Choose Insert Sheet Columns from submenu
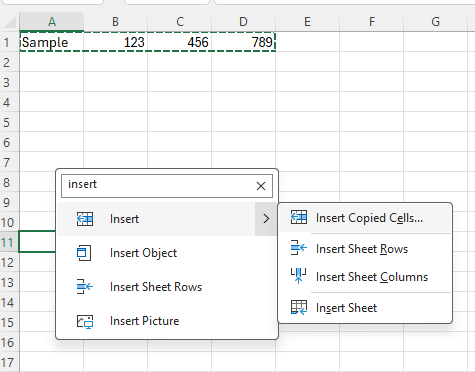475x372 pixels. tap(365, 277)
